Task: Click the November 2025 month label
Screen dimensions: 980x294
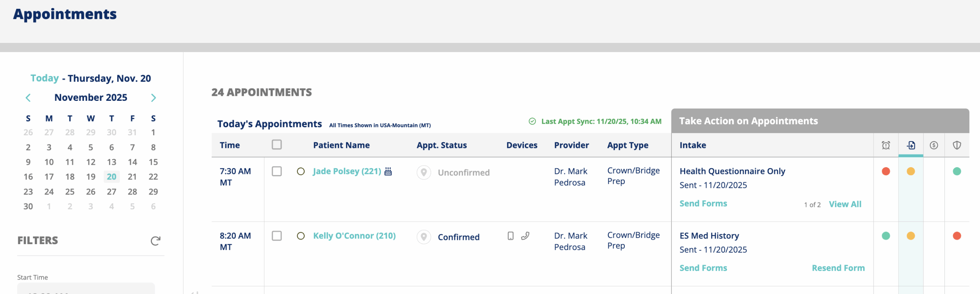Action: coord(91,97)
